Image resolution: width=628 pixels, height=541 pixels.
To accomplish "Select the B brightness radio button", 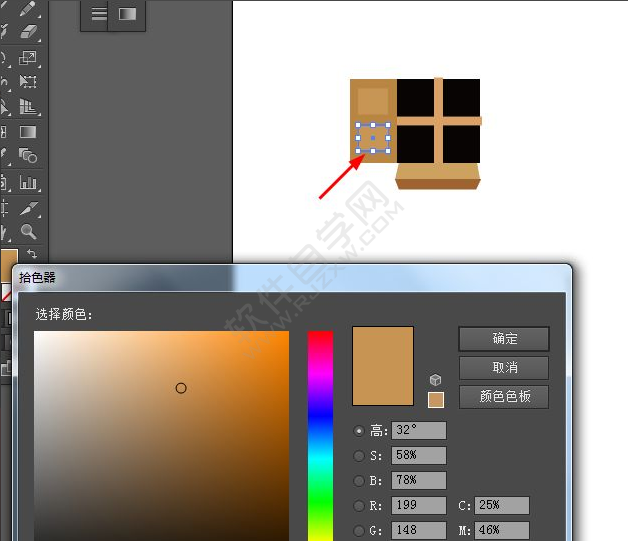I will coord(359,481).
